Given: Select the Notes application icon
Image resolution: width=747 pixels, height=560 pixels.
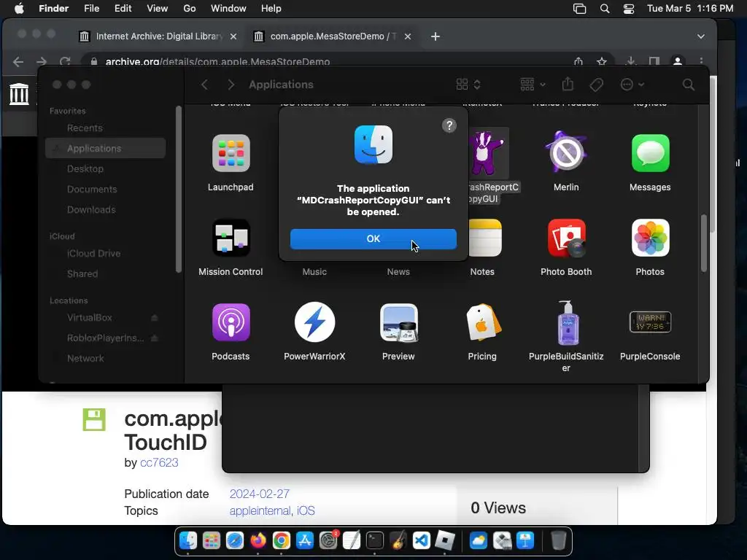Looking at the screenshot, I should coord(484,238).
